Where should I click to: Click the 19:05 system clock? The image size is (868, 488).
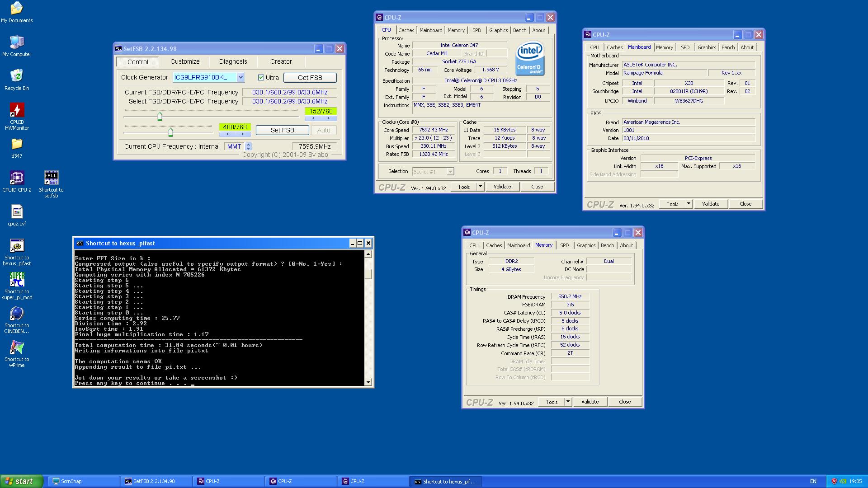pyautogui.click(x=855, y=481)
